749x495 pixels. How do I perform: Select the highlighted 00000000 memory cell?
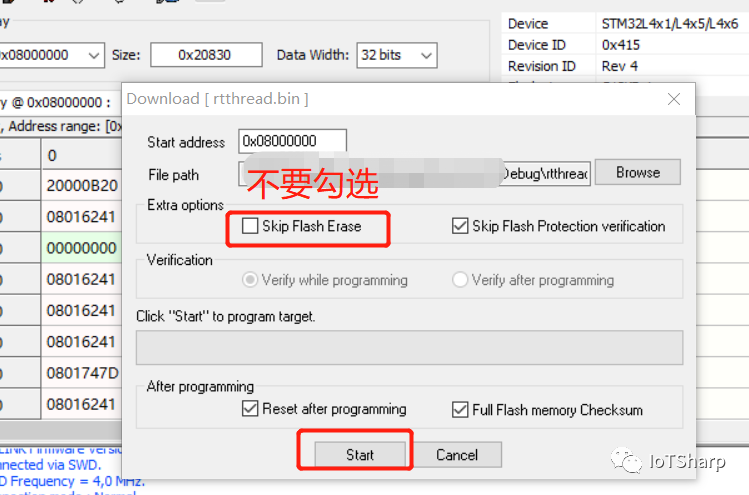pos(82,248)
